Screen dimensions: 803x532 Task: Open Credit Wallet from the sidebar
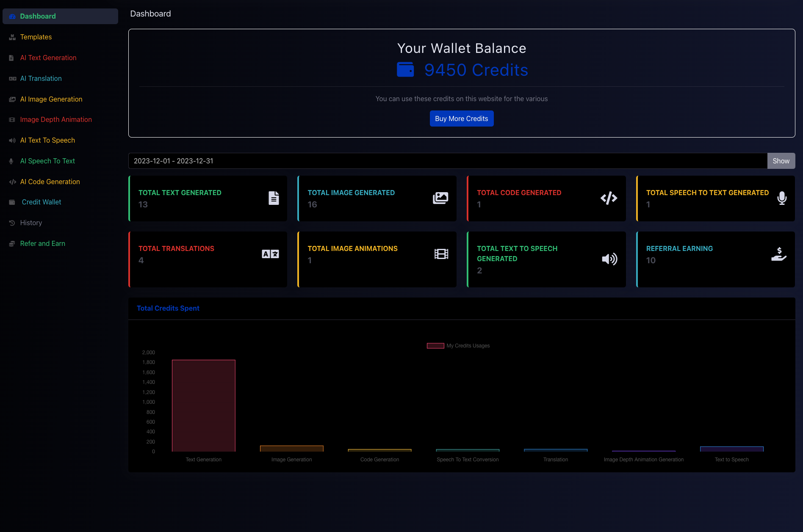pos(42,202)
